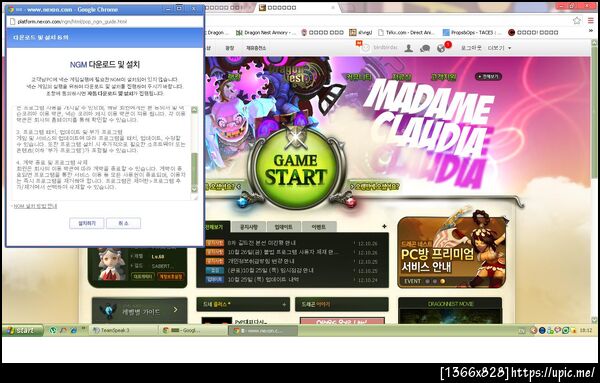Switch to the Google Chrome taskbar item
The image size is (600, 383).
[193, 330]
